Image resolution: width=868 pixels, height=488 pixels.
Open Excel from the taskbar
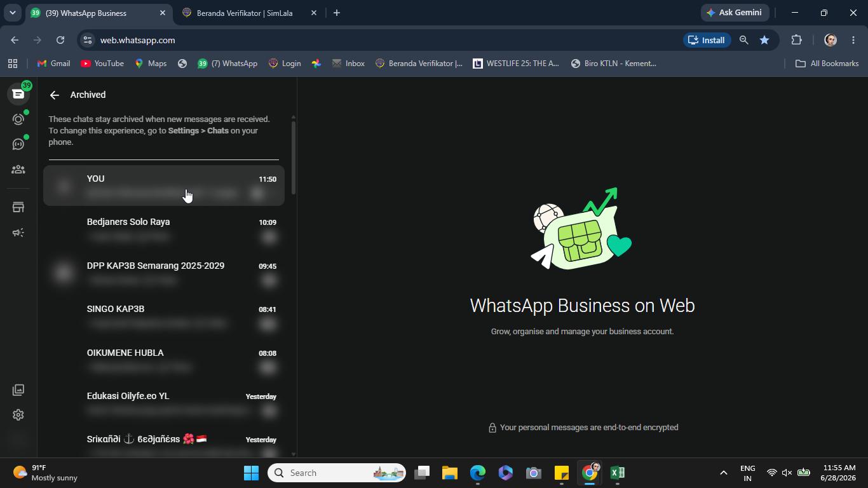tap(618, 473)
